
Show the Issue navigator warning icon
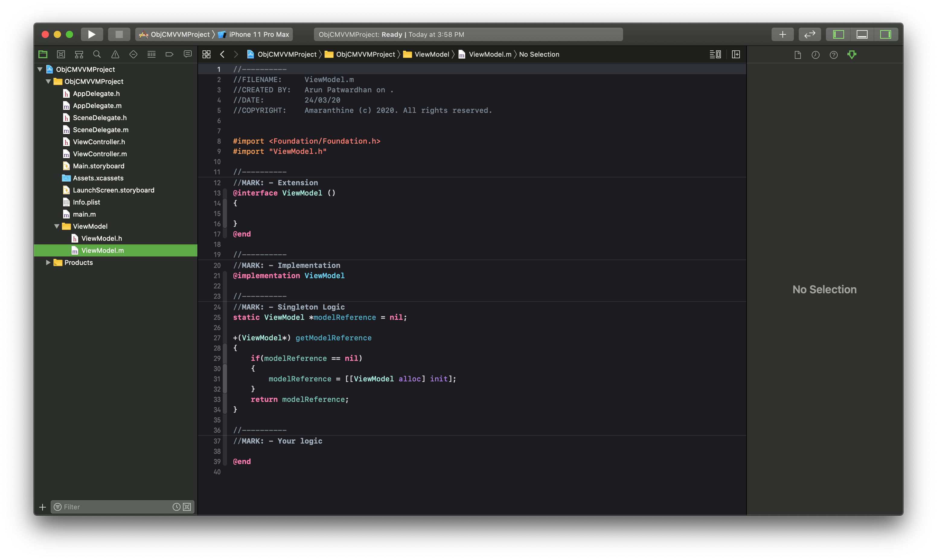click(115, 54)
